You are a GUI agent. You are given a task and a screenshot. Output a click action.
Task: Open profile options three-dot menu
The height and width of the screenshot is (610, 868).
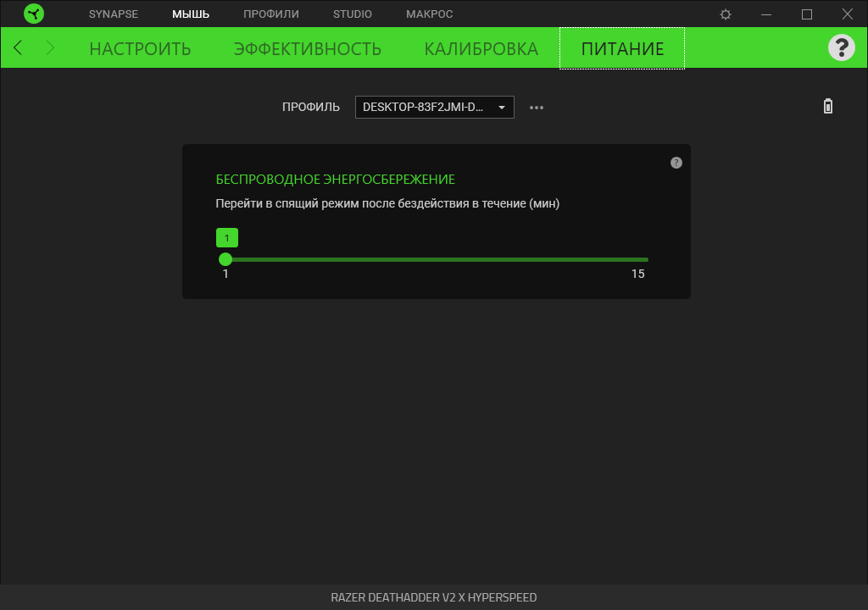click(537, 108)
